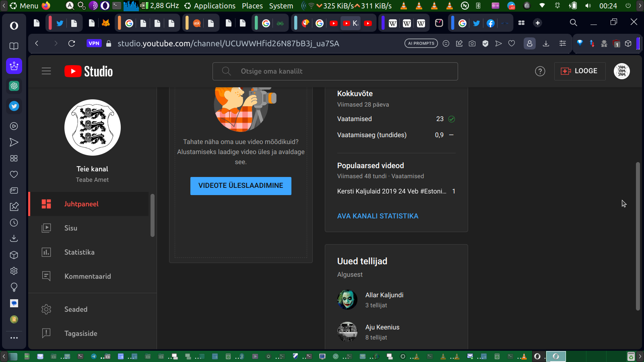The width and height of the screenshot is (644, 362).
Task: Click the 00:24 clock in the panel
Action: click(608, 6)
